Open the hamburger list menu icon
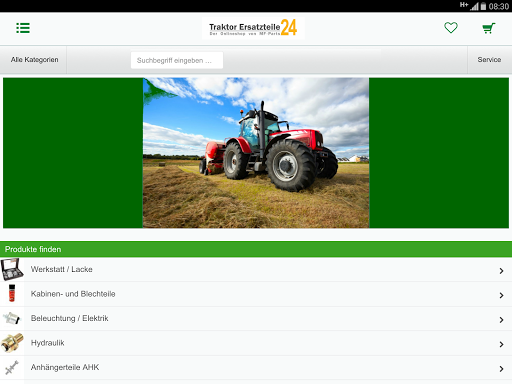The image size is (512, 384). 23,28
